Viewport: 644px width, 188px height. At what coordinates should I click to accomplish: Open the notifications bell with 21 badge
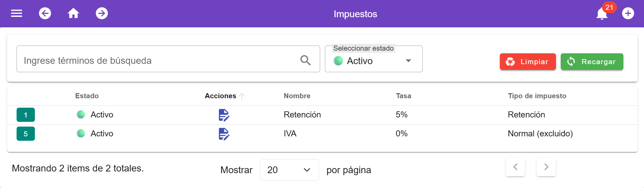click(x=603, y=13)
